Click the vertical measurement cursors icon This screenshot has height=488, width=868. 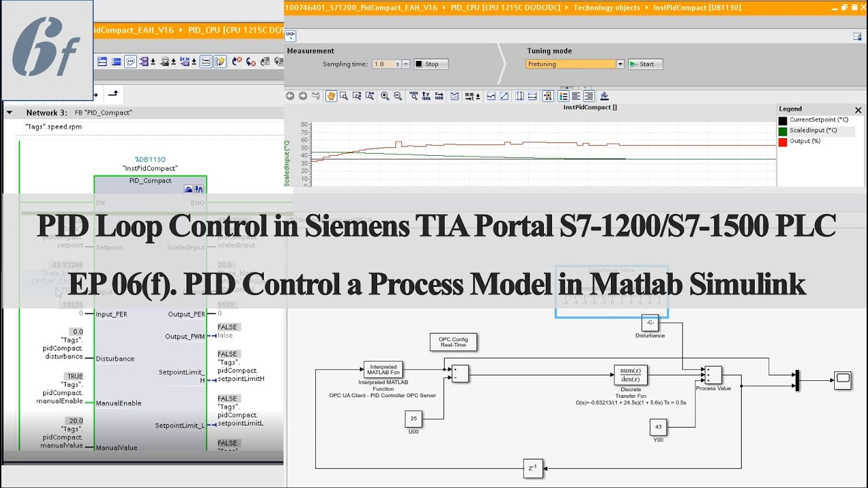click(x=519, y=96)
